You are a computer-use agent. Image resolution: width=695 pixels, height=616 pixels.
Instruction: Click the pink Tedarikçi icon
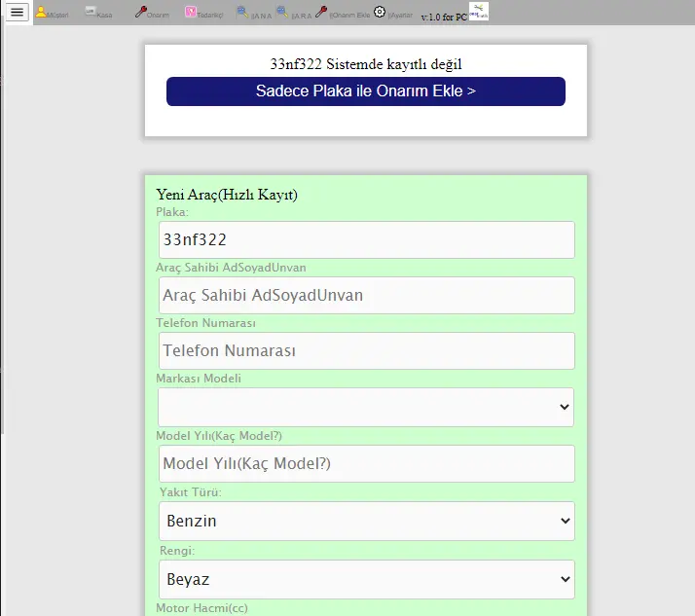coord(190,13)
